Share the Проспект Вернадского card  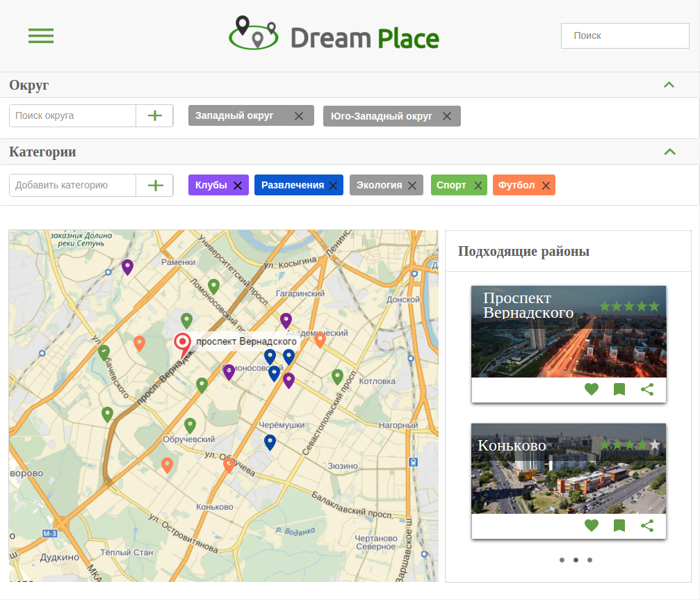tap(647, 389)
